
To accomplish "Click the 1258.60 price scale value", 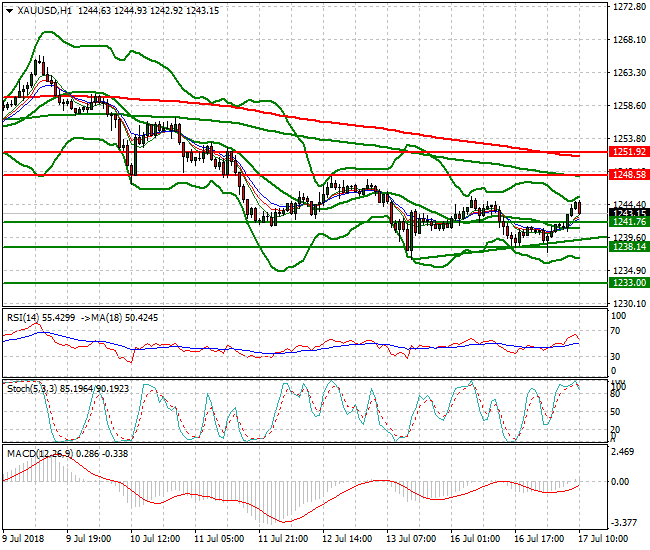I will 629,106.
